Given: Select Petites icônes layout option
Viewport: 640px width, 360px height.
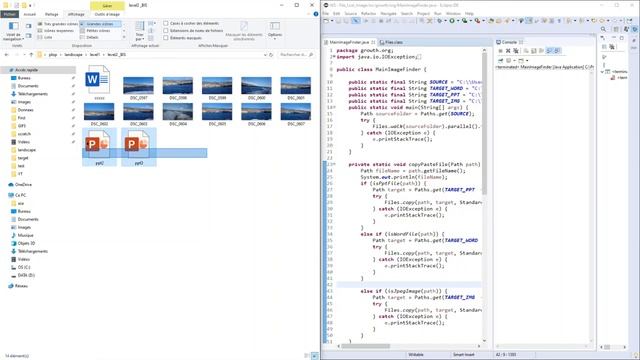Looking at the screenshot, I should [95, 31].
